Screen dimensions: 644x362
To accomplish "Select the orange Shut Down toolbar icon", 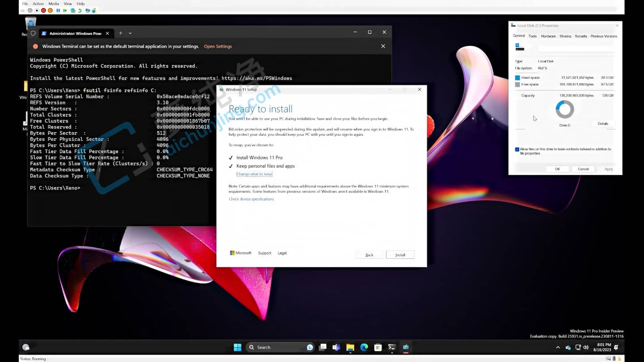I will [51, 10].
